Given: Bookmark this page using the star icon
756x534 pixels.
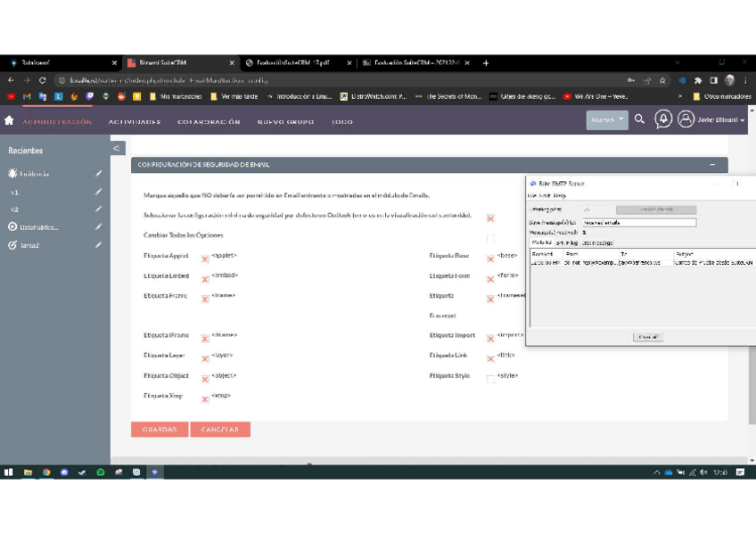Looking at the screenshot, I should coord(662,80).
